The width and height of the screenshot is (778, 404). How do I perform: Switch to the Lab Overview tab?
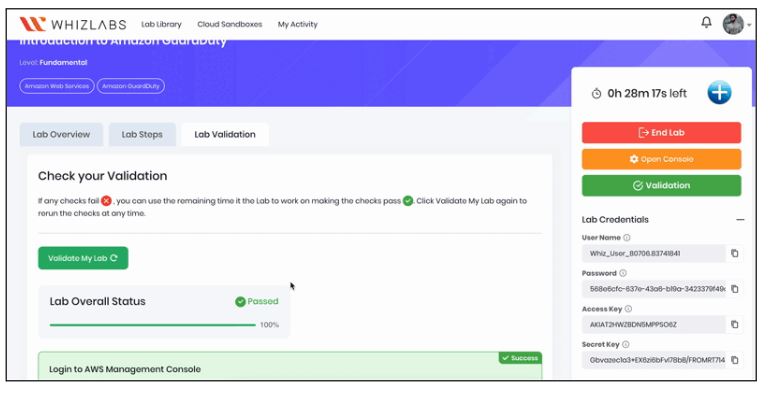click(61, 135)
